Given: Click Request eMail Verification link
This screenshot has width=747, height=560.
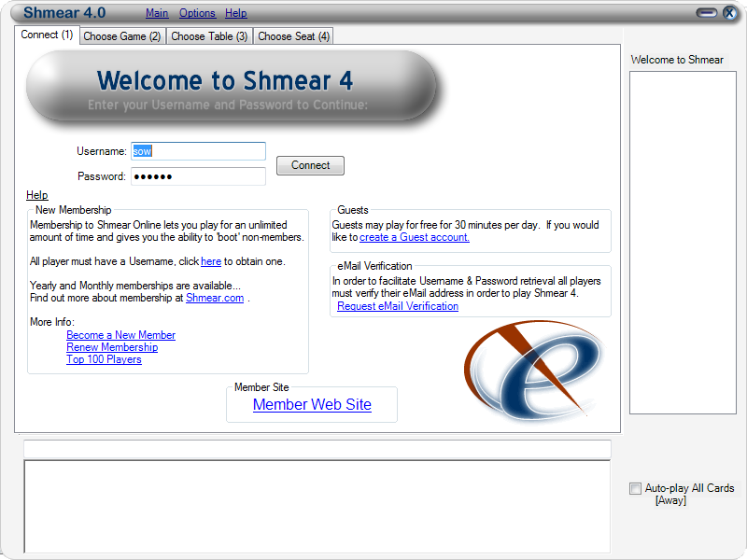Looking at the screenshot, I should (x=398, y=306).
